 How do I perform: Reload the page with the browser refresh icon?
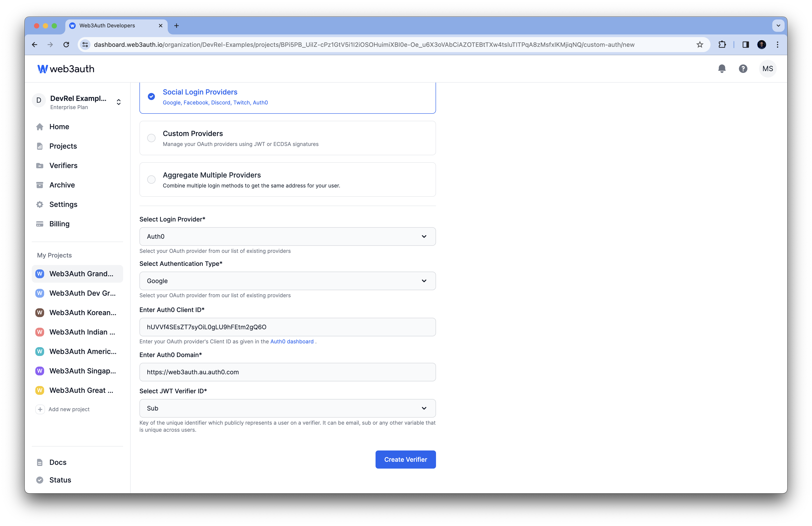click(66, 45)
